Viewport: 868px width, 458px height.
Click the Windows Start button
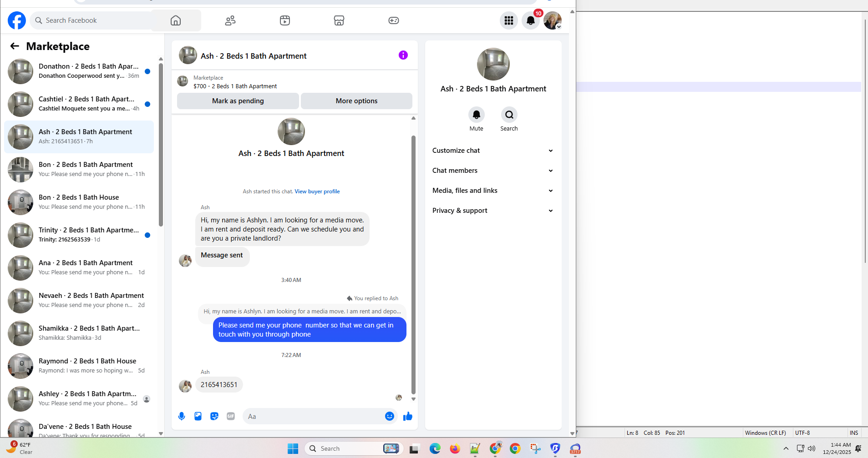tap(293, 449)
